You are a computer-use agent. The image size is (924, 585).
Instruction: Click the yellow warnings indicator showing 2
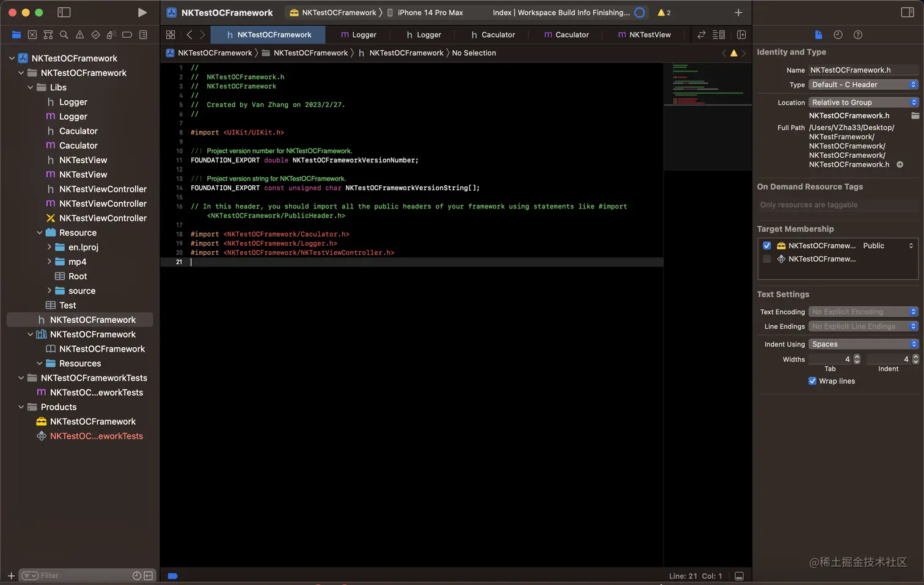664,12
